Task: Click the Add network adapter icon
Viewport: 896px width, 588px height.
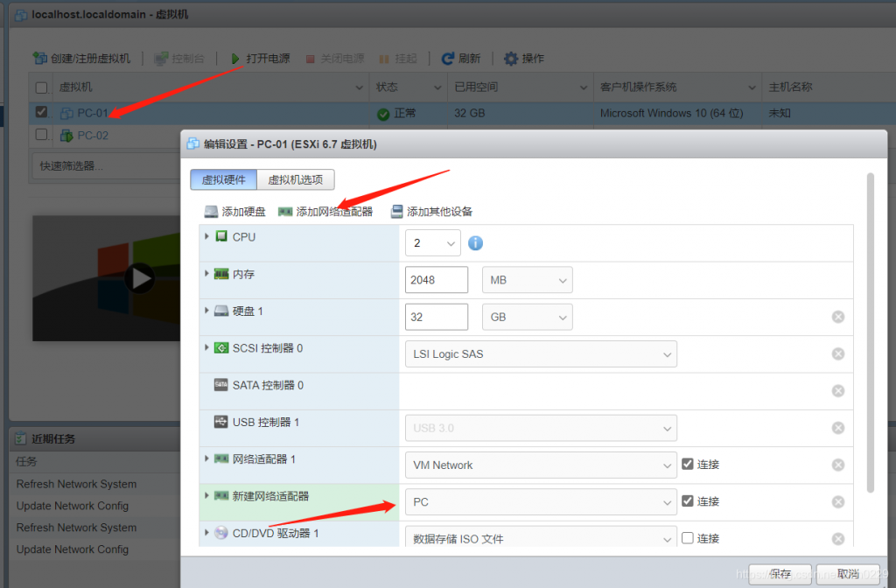Action: coord(285,212)
